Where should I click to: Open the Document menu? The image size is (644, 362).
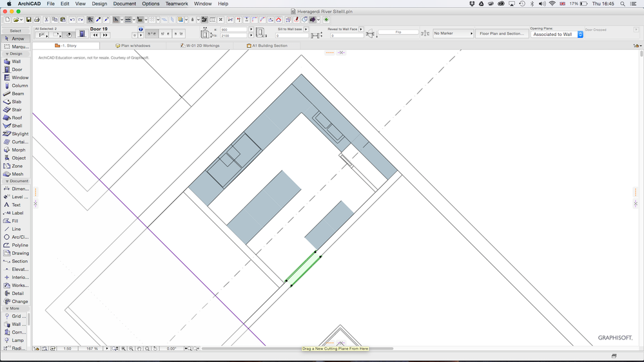124,4
